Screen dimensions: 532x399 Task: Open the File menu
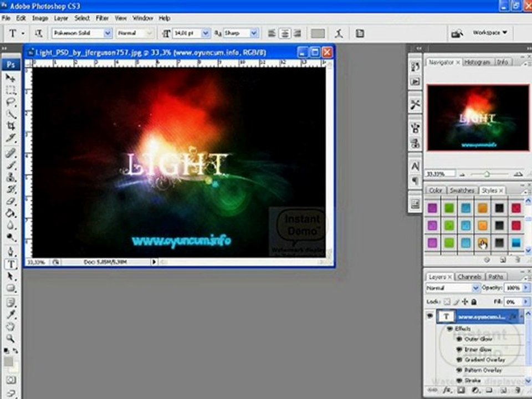(x=6, y=18)
